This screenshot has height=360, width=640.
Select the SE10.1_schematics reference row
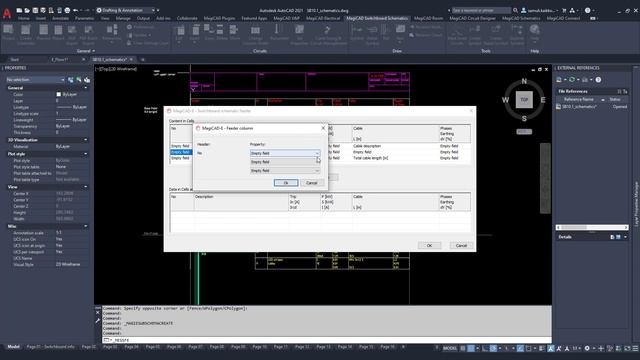[x=591, y=107]
